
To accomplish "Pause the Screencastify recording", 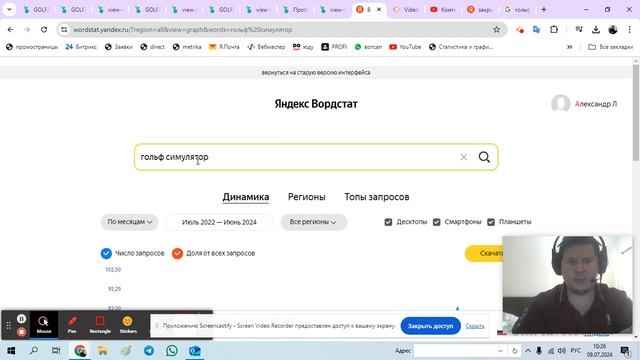I will [22, 318].
